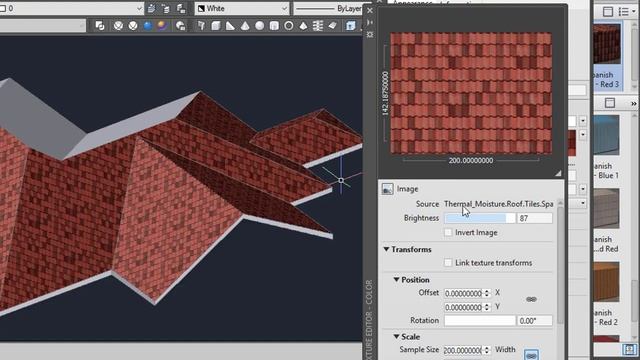This screenshot has width=640, height=360.
Task: Select the blue sphere shaded visual style
Action: click(148, 26)
